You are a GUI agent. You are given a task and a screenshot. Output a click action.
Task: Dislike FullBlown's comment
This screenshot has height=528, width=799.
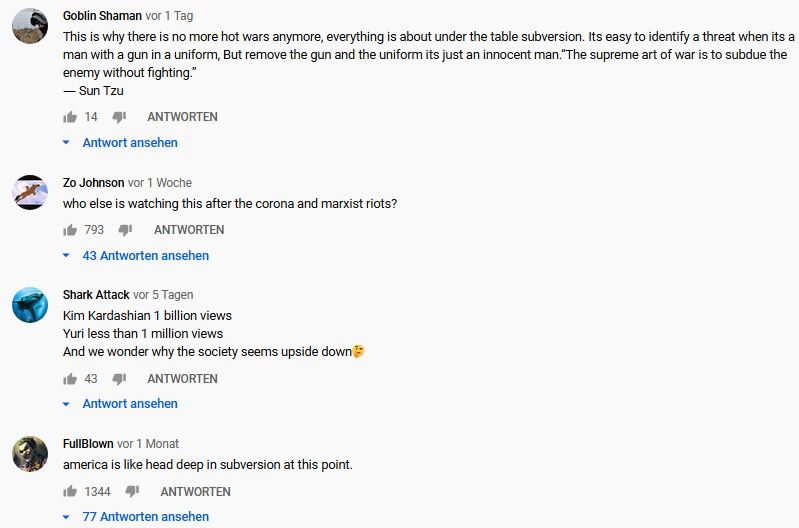[x=132, y=492]
